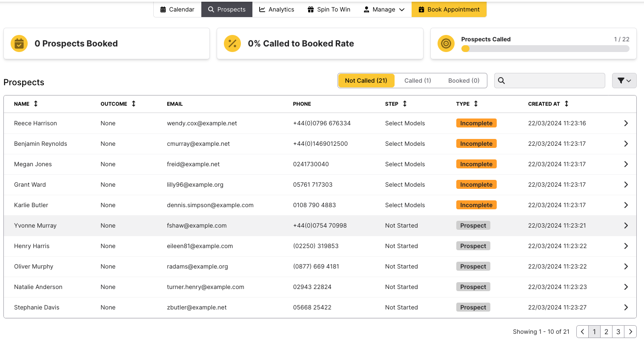The height and width of the screenshot is (341, 644).
Task: Show Called (1) prospects
Action: tap(418, 81)
